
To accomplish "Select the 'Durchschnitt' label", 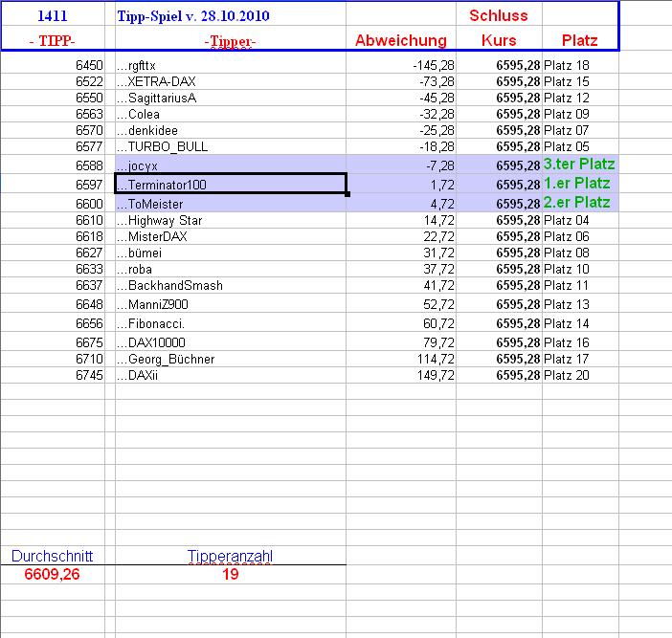I will coord(53,556).
